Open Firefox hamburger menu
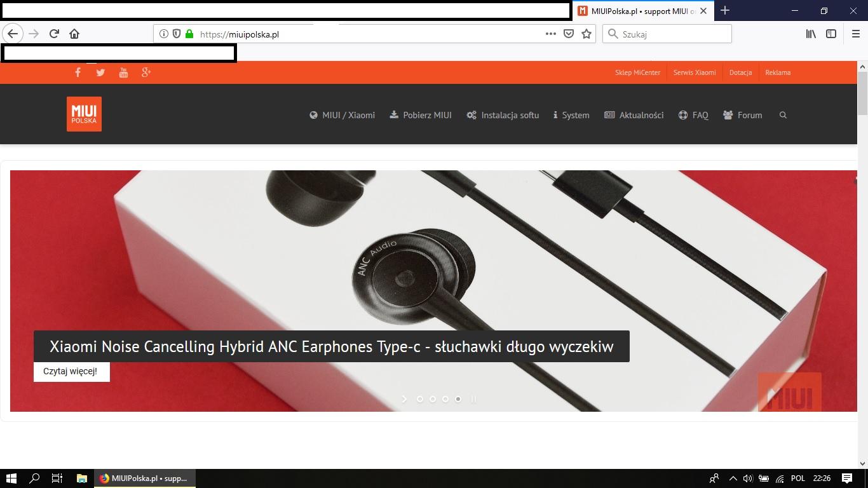 click(855, 34)
